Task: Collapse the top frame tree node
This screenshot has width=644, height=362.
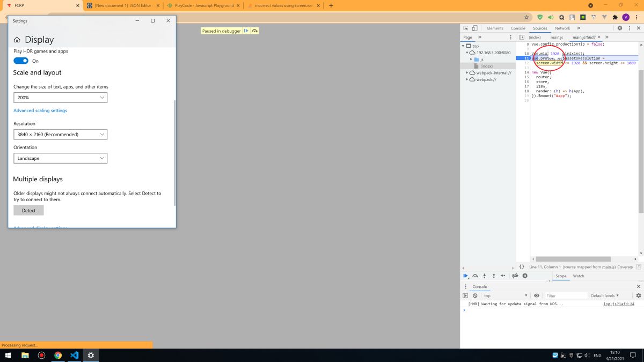Action: 463,46
